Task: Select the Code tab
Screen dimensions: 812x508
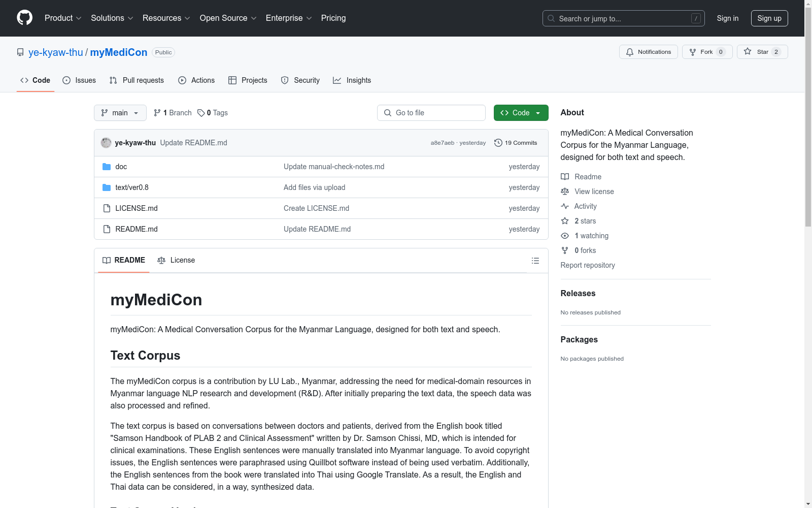Action: 35,80
